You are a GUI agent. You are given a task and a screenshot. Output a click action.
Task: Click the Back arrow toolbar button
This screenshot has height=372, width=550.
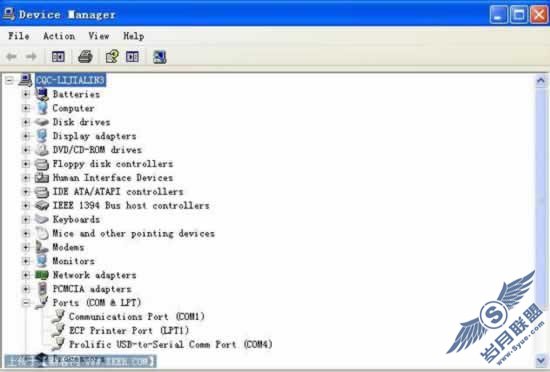coord(12,56)
